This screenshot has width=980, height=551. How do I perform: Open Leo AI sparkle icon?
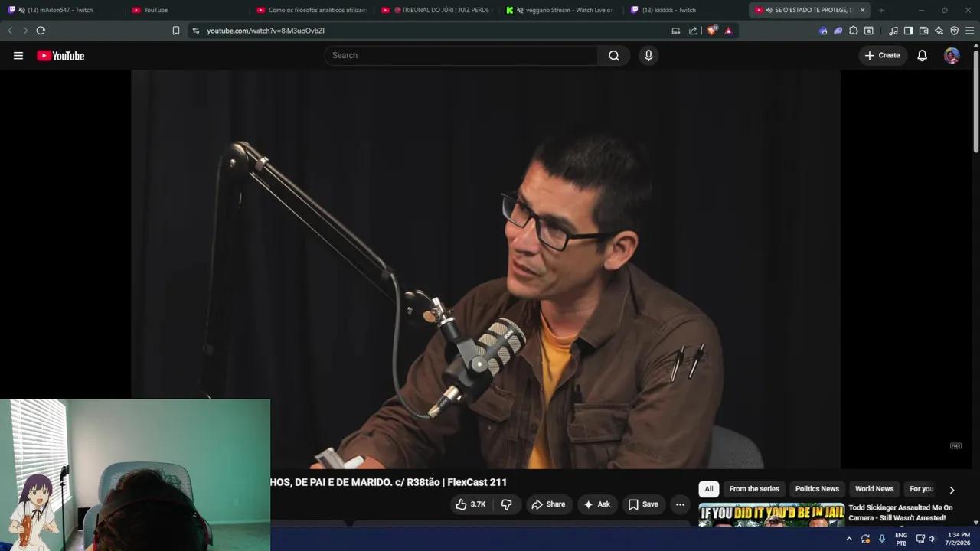click(x=939, y=31)
